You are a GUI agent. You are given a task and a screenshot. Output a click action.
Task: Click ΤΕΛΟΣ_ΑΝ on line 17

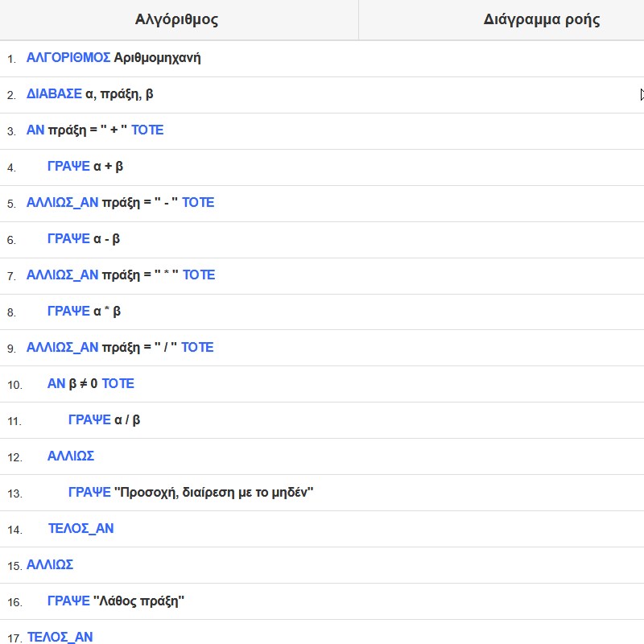(60, 637)
